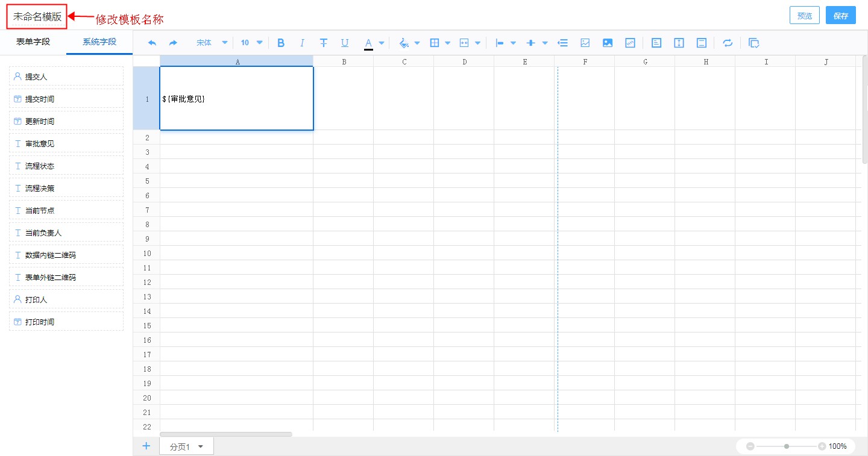This screenshot has height=456, width=868.
Task: Click the undo arrow icon
Action: (152, 43)
